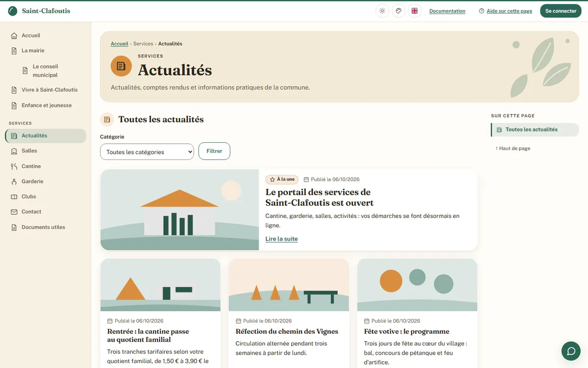The height and width of the screenshot is (368, 588).
Task: Open Clubs in the sidebar
Action: coord(46,197)
